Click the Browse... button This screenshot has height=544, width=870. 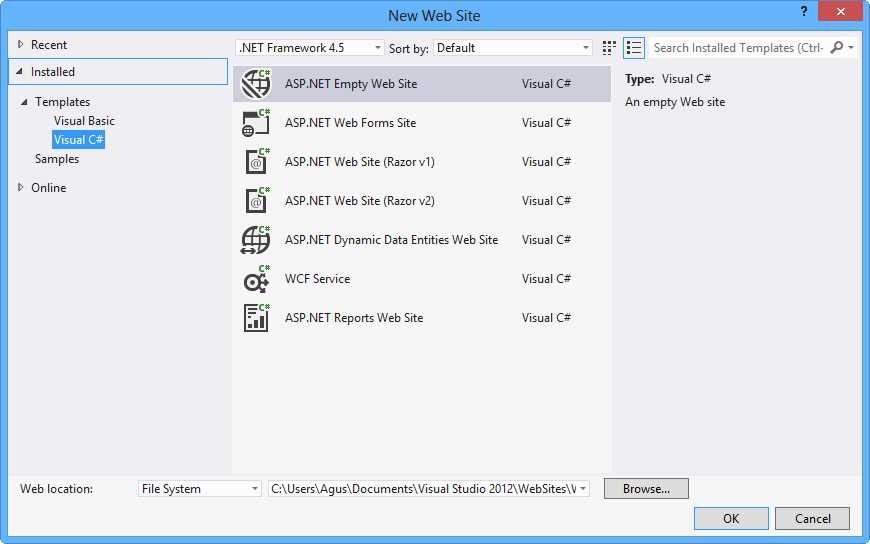click(646, 488)
